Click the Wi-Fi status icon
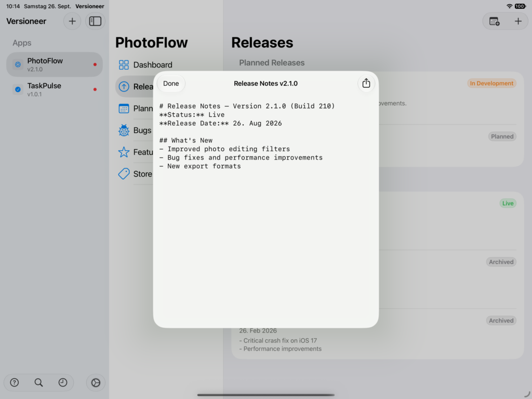The image size is (532, 399). coord(509,6)
